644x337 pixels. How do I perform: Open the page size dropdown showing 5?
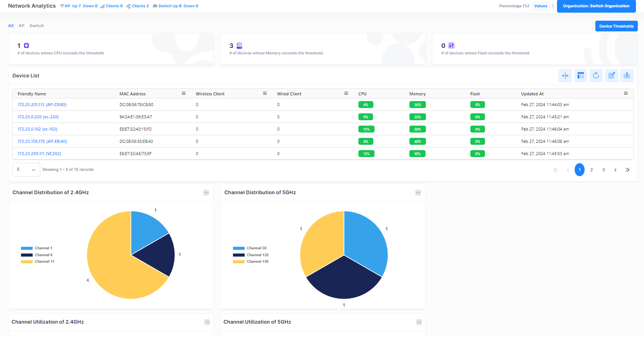click(x=26, y=170)
